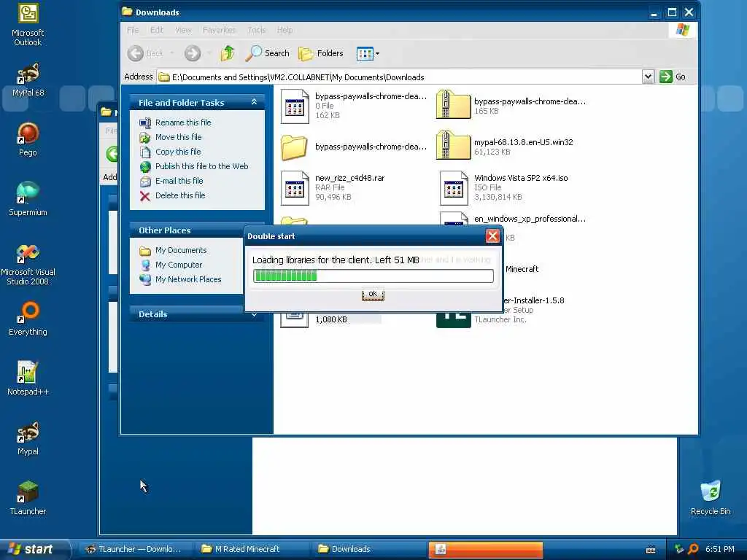
Task: Open the Pego desktop shortcut
Action: click(28, 139)
